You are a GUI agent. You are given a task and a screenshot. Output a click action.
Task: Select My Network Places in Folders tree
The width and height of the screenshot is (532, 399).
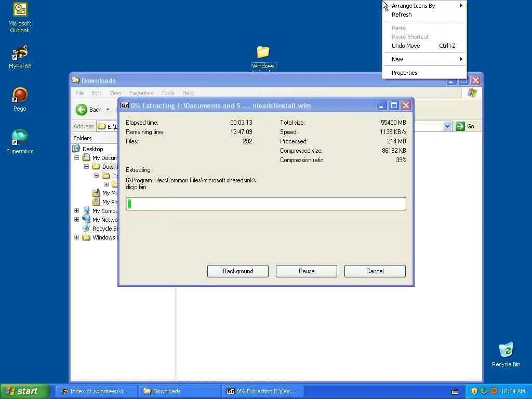(104, 220)
